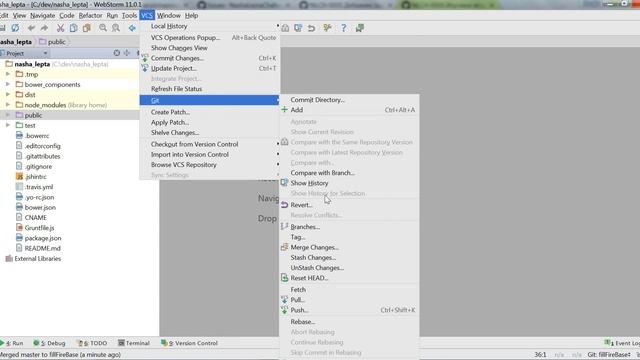Select External Libraries node

click(38, 258)
